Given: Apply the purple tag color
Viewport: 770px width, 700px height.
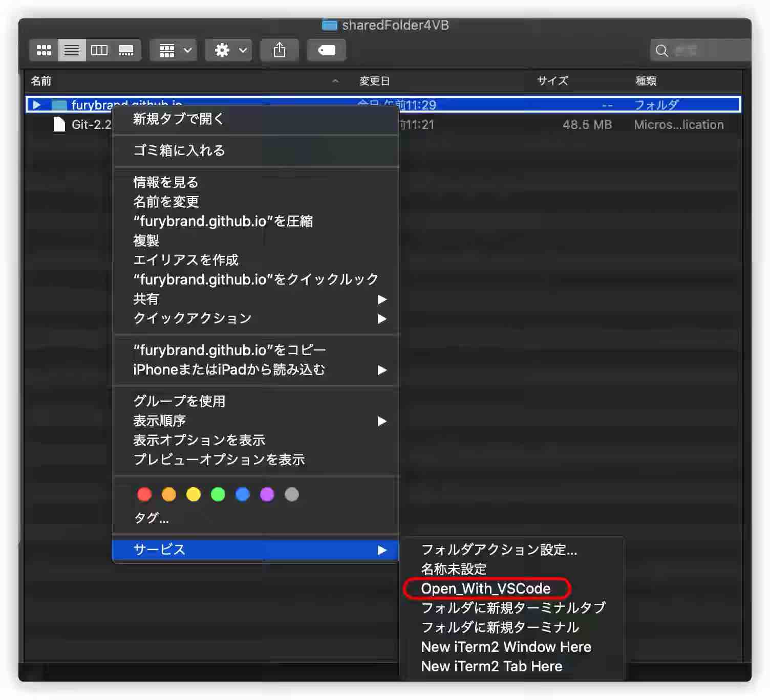Looking at the screenshot, I should (267, 494).
